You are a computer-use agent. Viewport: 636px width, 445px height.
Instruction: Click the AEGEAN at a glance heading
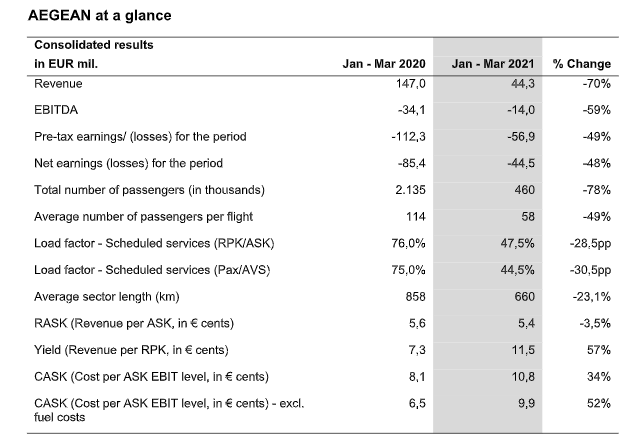[x=99, y=15]
